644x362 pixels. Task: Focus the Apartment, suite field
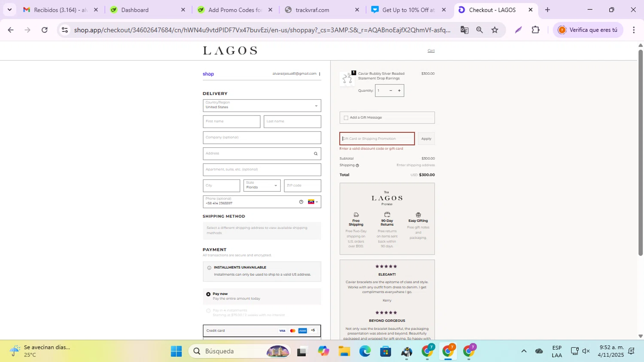coord(262,170)
